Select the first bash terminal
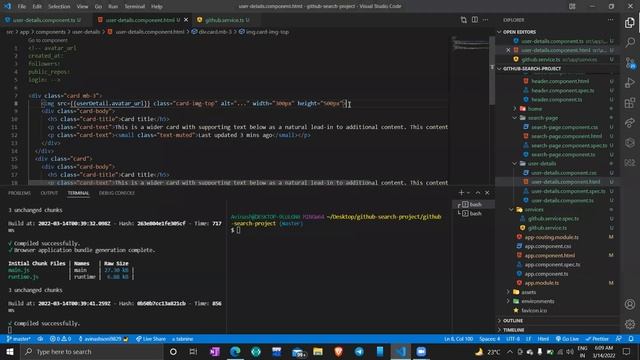 (473, 204)
